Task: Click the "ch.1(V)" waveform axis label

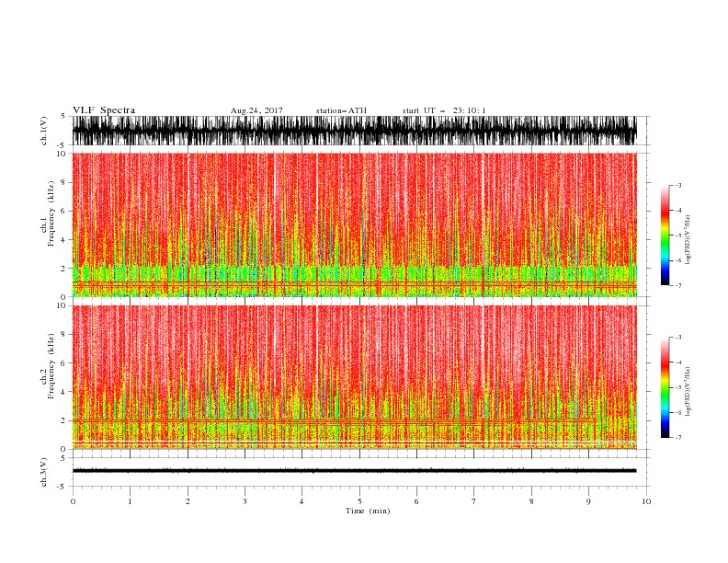Action: tap(44, 131)
